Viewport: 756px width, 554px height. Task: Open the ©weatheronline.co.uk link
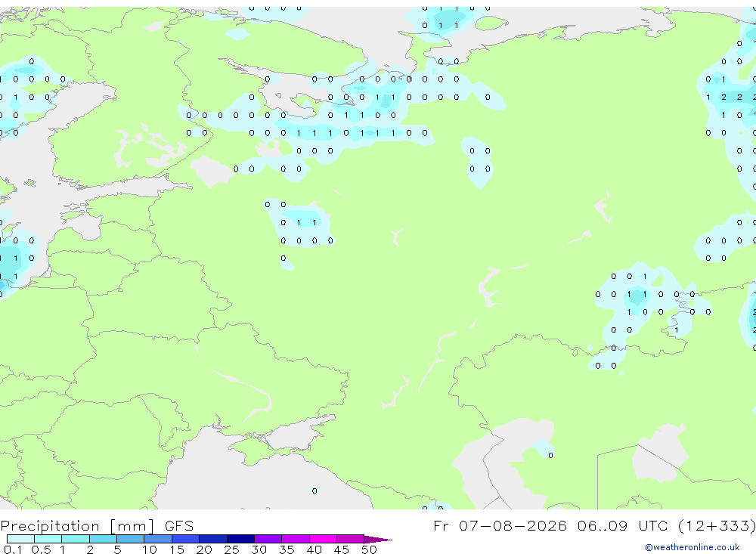tap(692, 547)
